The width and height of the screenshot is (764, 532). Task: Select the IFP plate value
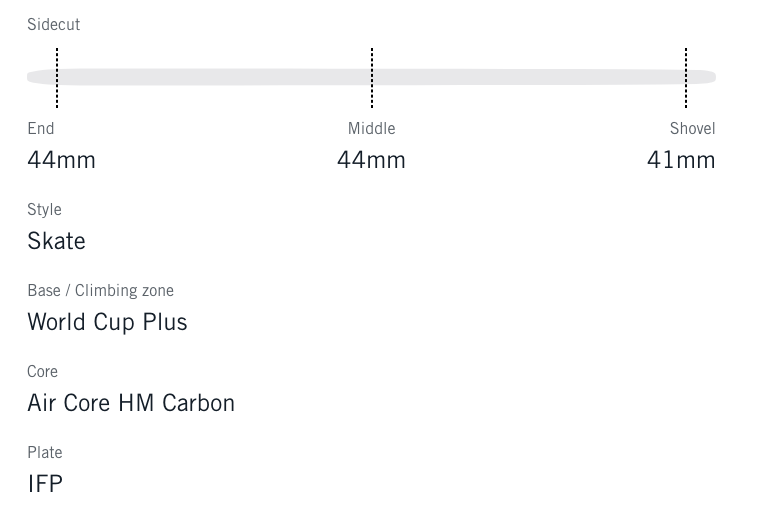pyautogui.click(x=45, y=484)
